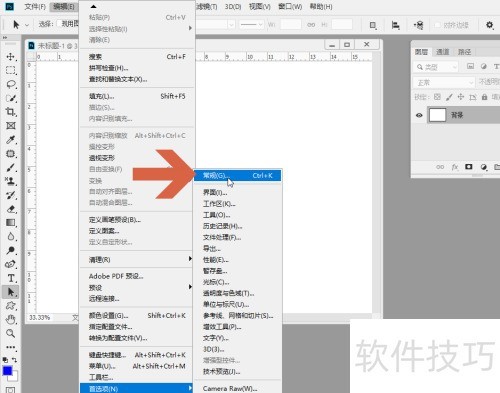The image size is (500, 393).
Task: Open the three-dots edit toolbar button
Action: [11, 347]
